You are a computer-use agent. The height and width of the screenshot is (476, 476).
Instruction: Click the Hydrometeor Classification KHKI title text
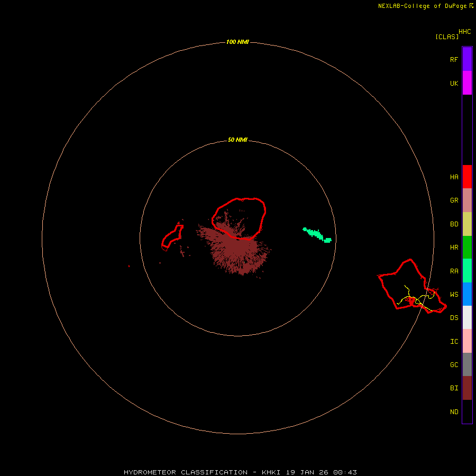point(240,472)
